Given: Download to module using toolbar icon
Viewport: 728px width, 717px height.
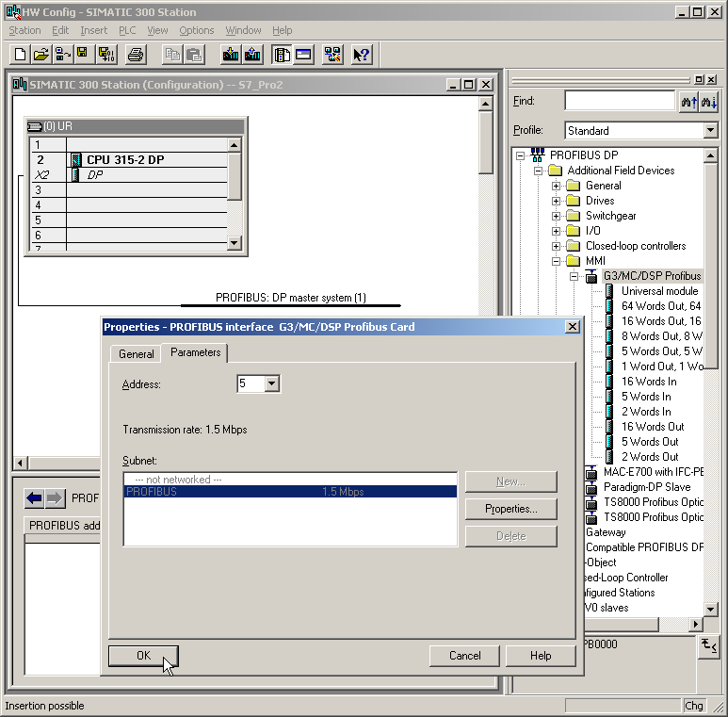Looking at the screenshot, I should (x=231, y=55).
